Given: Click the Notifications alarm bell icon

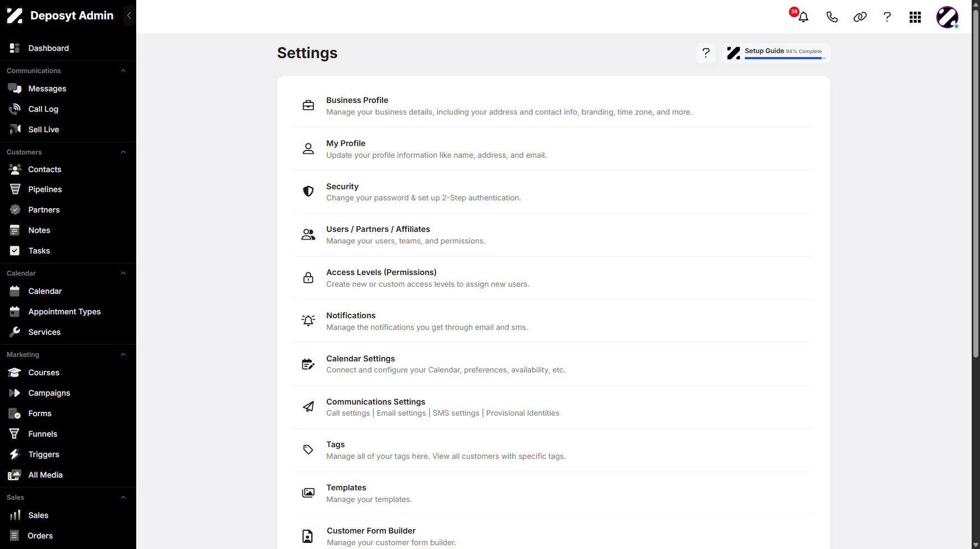Looking at the screenshot, I should click(308, 320).
